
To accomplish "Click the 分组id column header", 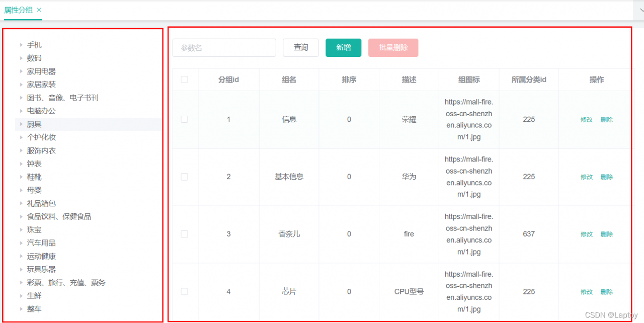I will pos(229,79).
